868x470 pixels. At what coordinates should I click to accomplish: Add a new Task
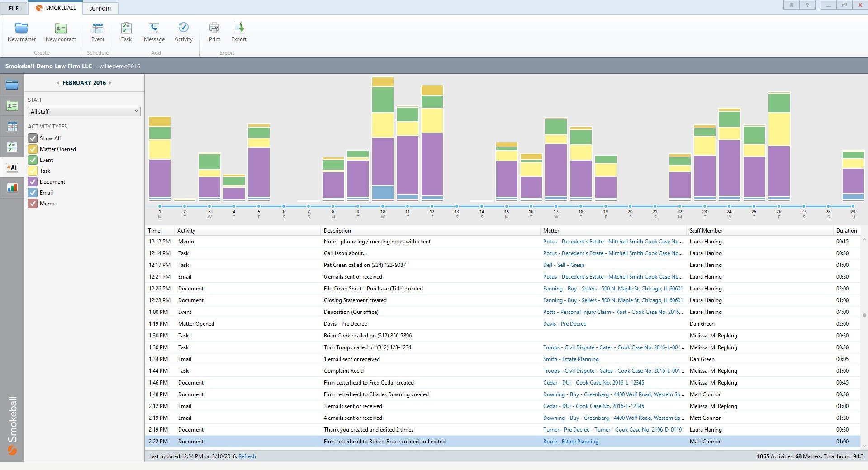click(126, 32)
